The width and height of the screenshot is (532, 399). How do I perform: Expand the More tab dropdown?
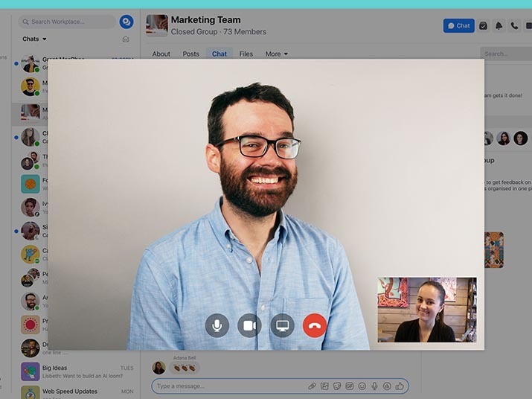pyautogui.click(x=277, y=54)
